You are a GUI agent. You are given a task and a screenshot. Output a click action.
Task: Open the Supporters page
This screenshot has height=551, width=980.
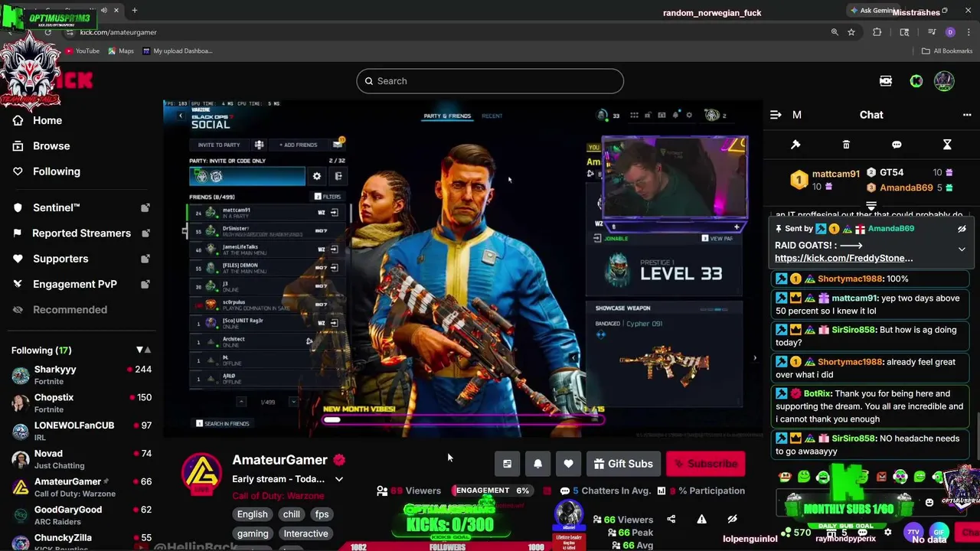point(60,259)
